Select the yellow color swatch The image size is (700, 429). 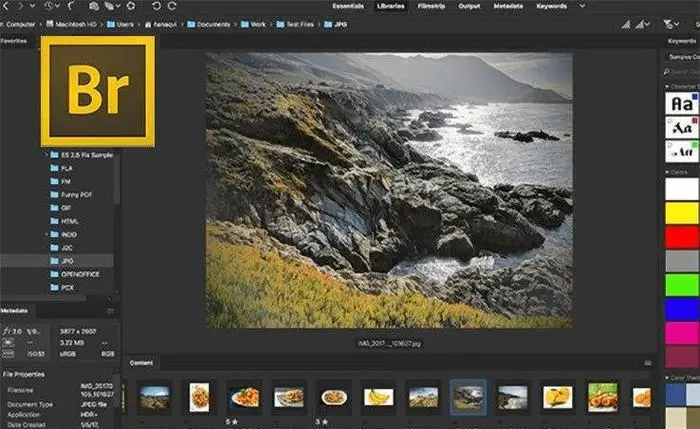[682, 214]
